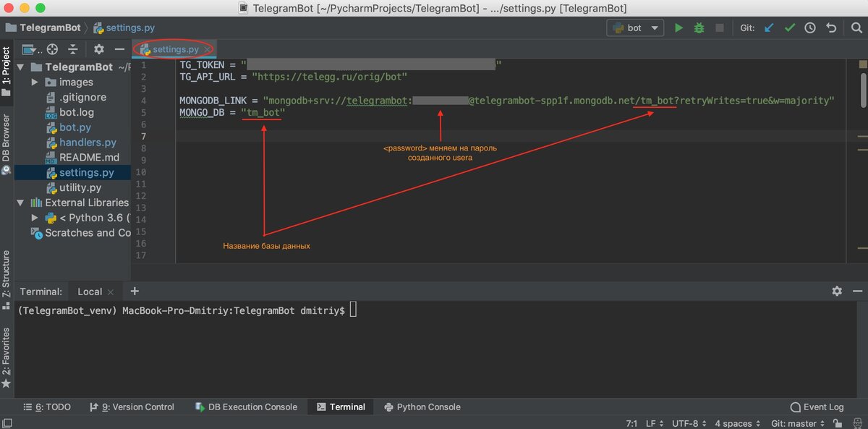Open the Event Log
This screenshot has height=429, width=868.
click(x=817, y=407)
